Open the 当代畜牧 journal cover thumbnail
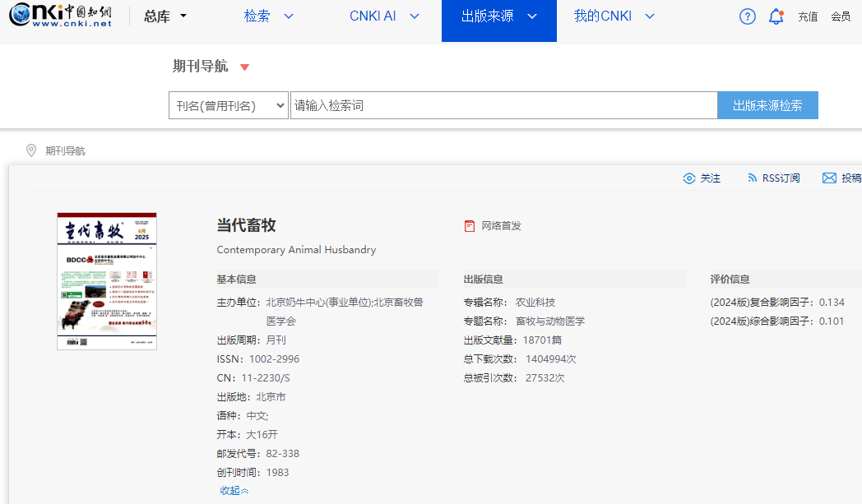 (x=107, y=281)
